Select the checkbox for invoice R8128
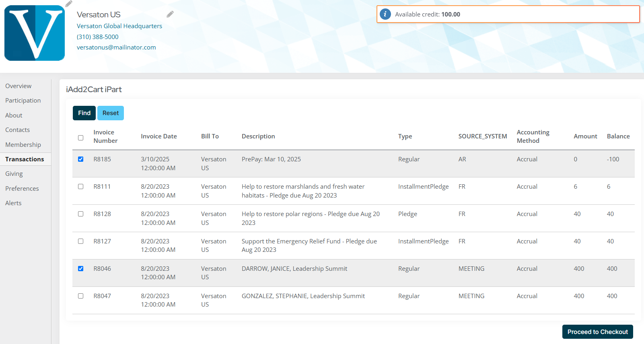Screen dimensions: 644x344 [x=81, y=214]
